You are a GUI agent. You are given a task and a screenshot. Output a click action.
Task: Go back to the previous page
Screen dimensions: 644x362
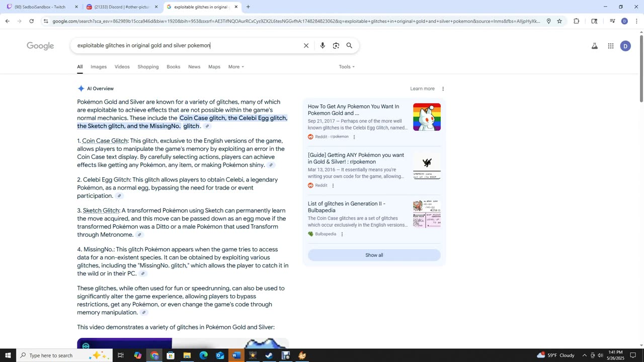[7, 21]
